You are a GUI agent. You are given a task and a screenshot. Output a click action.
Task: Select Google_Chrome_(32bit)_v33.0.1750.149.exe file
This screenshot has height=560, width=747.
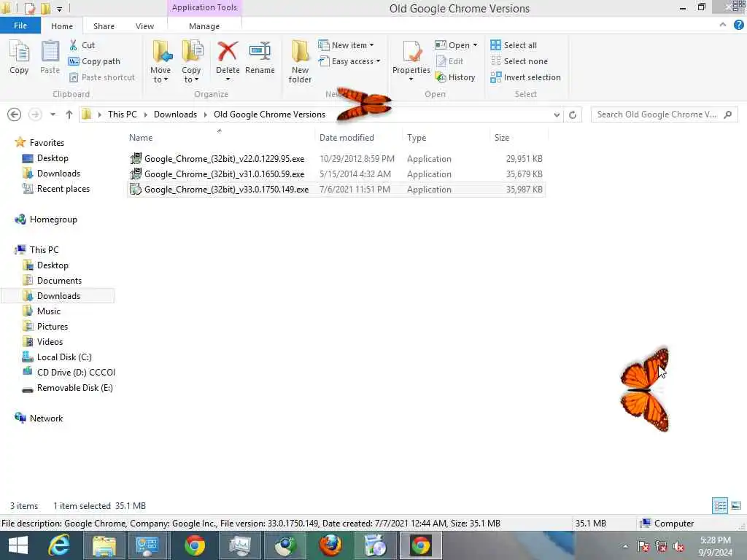(336, 190)
